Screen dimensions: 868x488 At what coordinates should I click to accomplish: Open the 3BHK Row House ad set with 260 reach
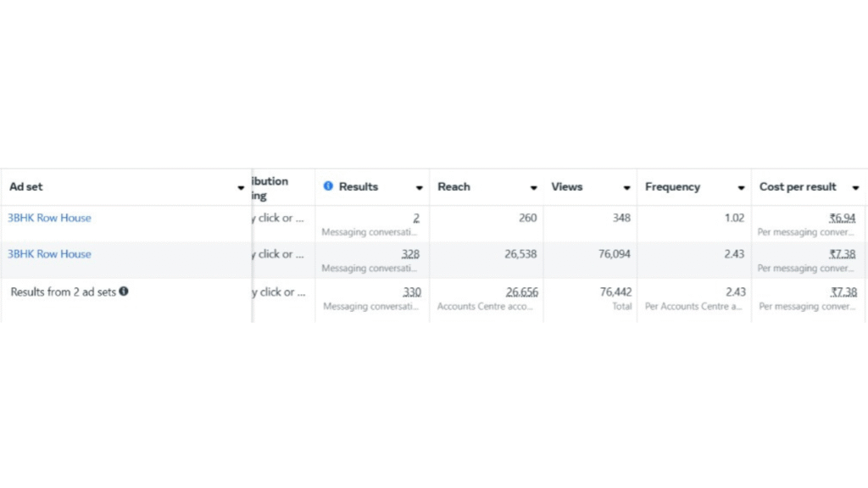tap(49, 218)
